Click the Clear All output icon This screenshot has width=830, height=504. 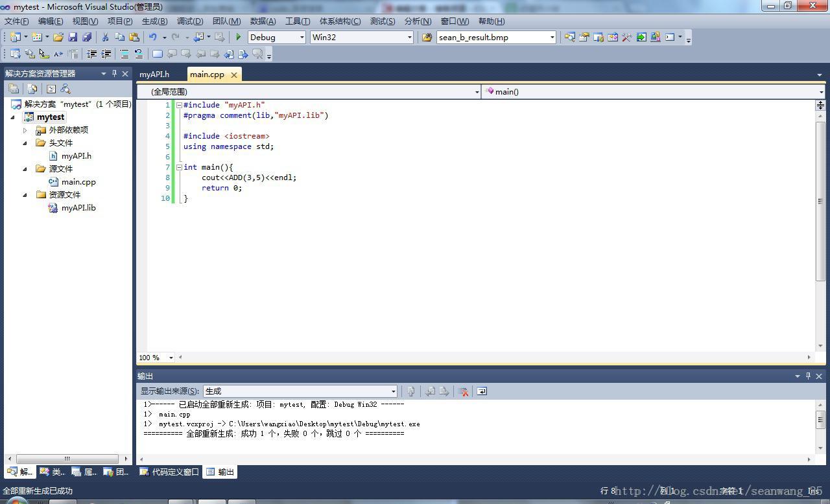pyautogui.click(x=463, y=391)
